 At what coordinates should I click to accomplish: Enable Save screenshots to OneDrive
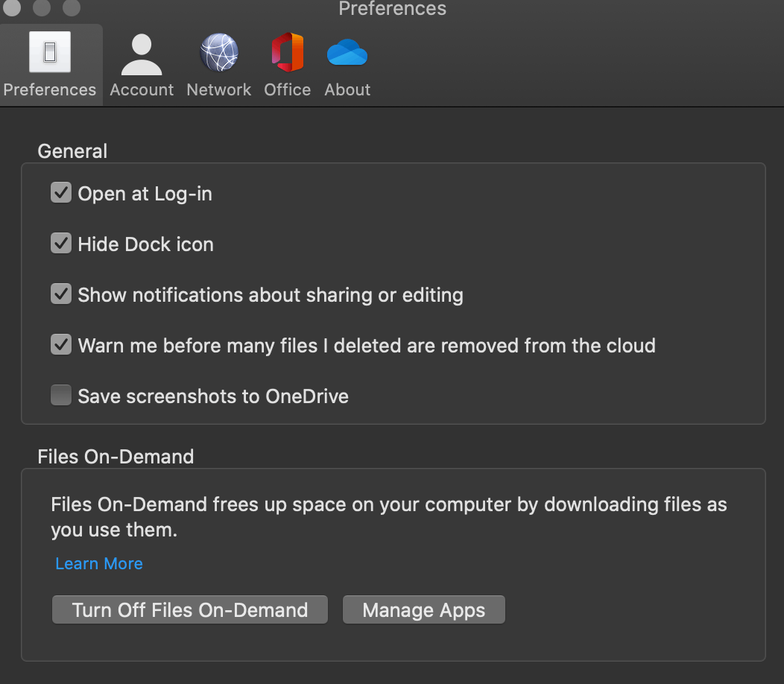[60, 395]
